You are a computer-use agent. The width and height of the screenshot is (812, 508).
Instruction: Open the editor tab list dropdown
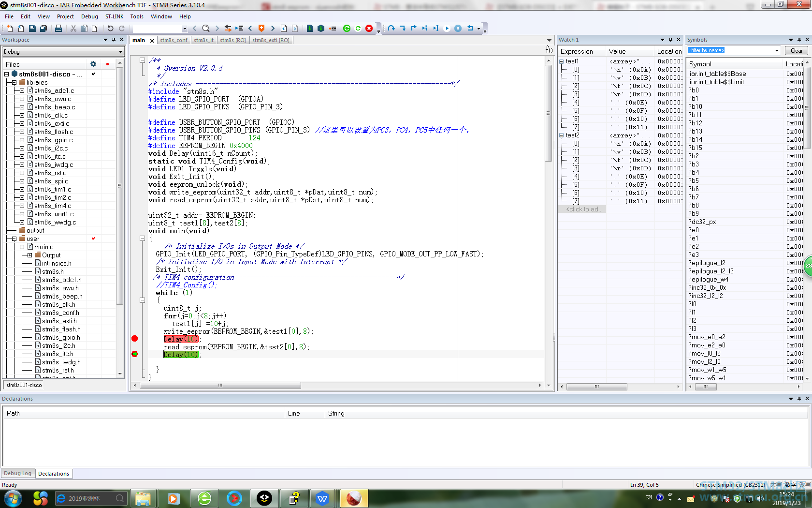click(549, 40)
